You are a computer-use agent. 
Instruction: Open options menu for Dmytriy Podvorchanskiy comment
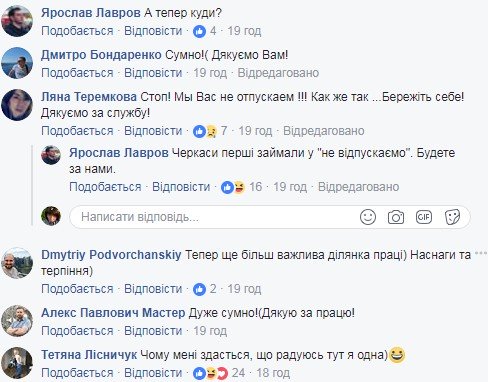pos(481,253)
